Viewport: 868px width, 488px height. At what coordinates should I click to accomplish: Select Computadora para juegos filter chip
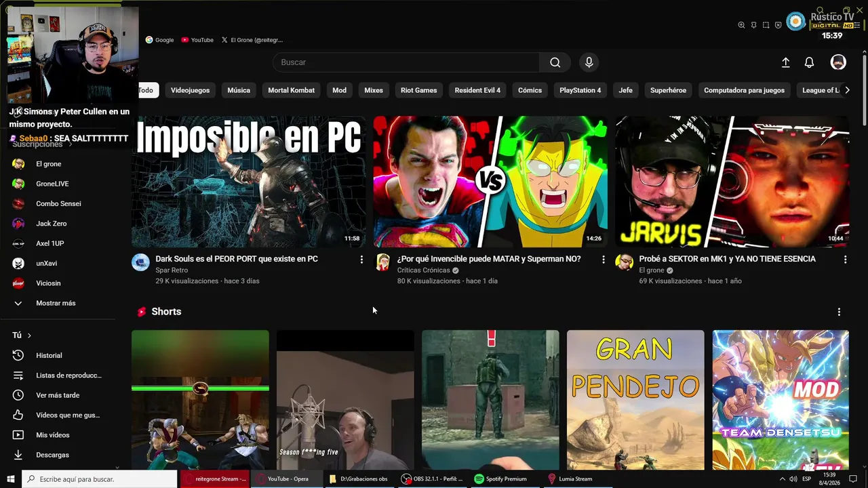coord(744,90)
